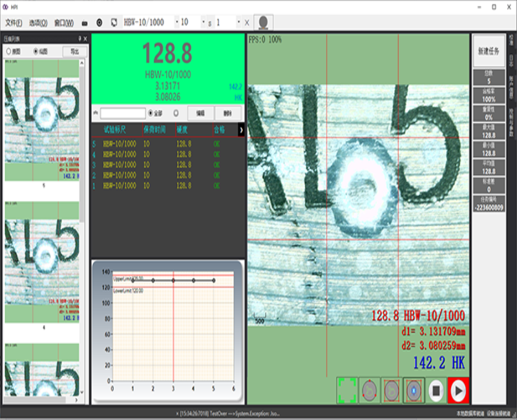Select the green corner-bracket frame tool

pyautogui.click(x=347, y=391)
